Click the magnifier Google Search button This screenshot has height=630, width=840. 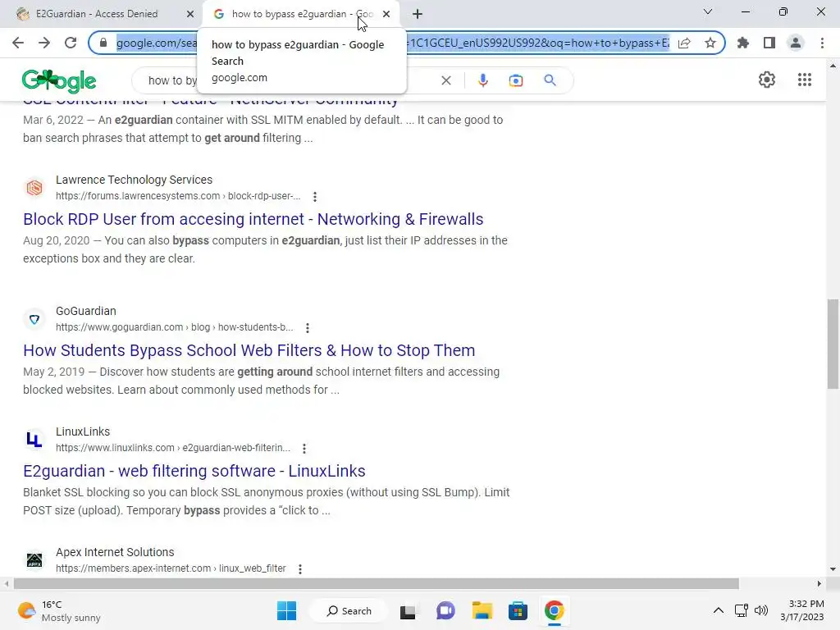[x=550, y=80]
